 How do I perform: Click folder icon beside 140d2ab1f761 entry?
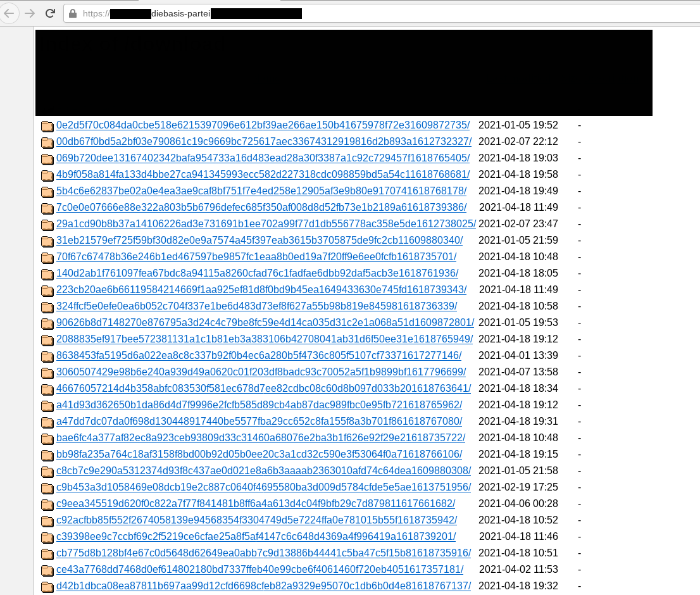(x=47, y=274)
